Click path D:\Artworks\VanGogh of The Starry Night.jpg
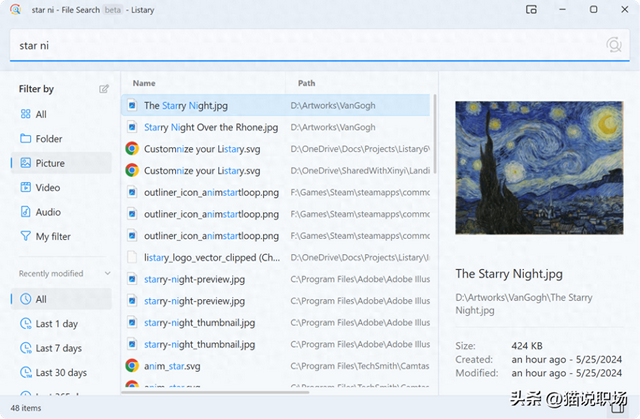Screen dimensions: 640x419 coord(333,106)
